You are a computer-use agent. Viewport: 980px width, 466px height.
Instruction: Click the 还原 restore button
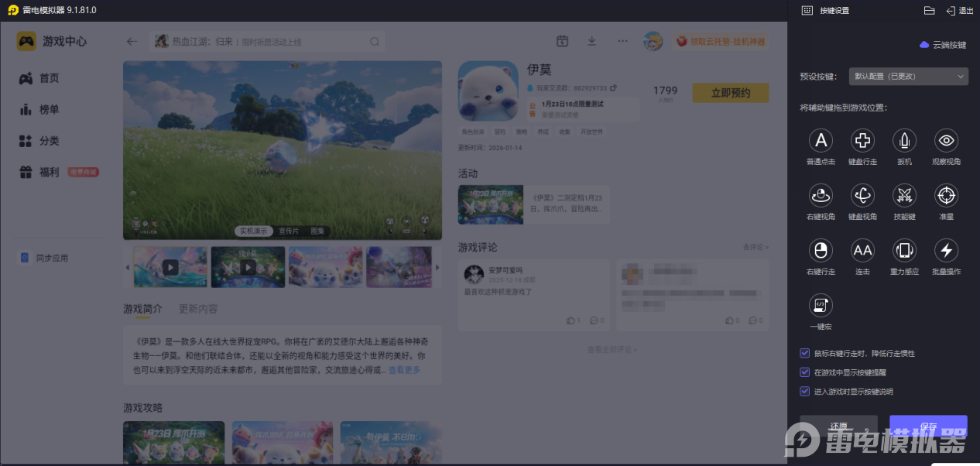[838, 427]
